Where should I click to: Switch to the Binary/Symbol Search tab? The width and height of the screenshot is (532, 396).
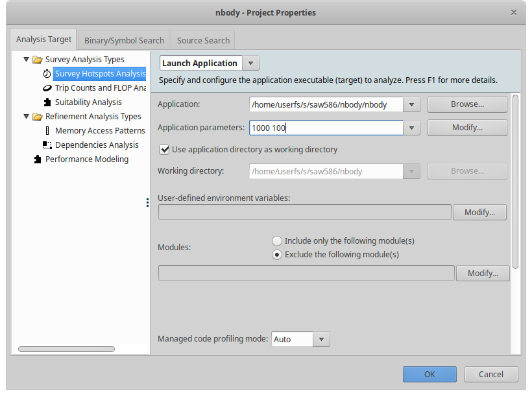coord(124,40)
